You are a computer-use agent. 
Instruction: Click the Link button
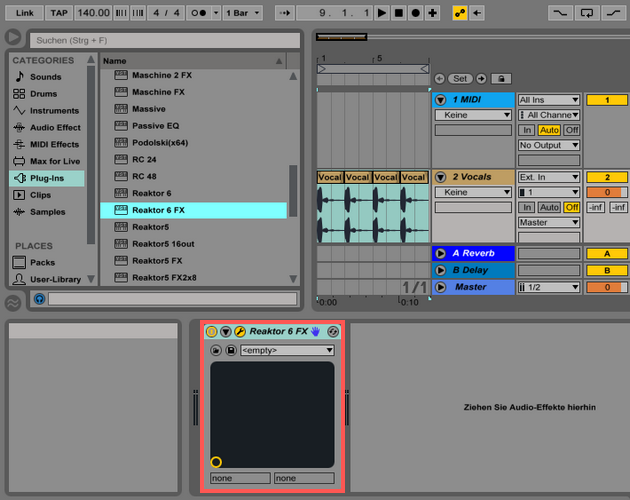click(x=25, y=13)
